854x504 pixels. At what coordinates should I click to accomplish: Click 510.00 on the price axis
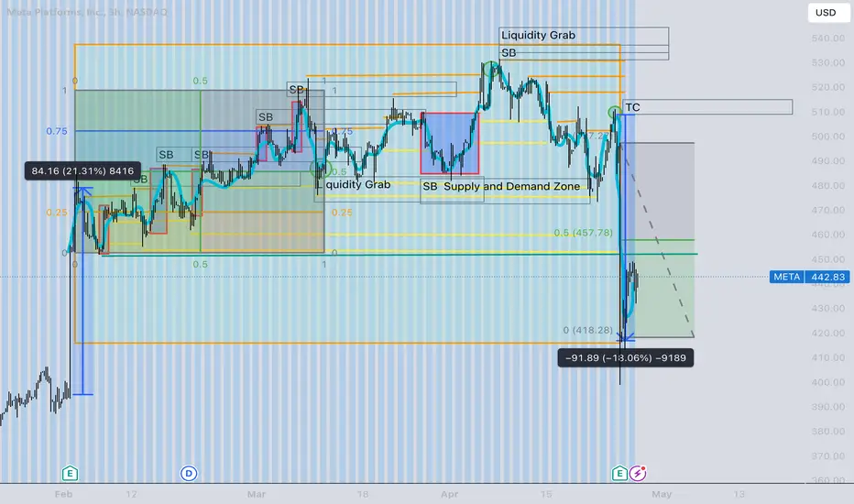click(x=827, y=112)
